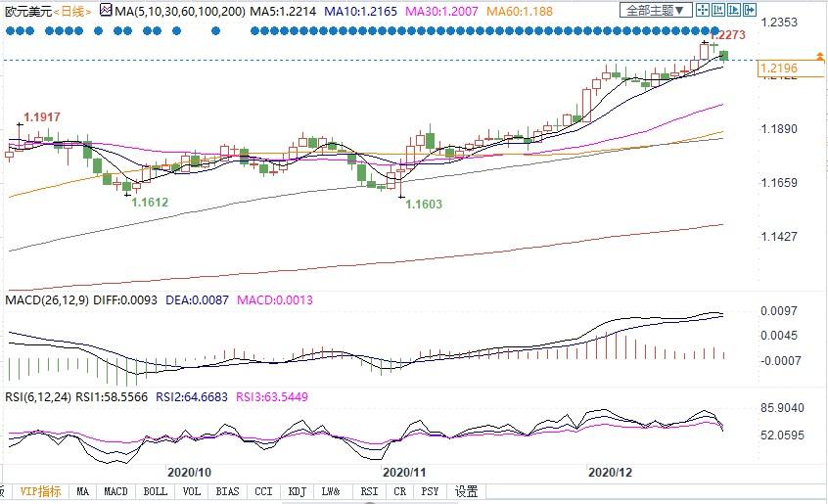Click the 1.2196 current price label

tap(778, 69)
